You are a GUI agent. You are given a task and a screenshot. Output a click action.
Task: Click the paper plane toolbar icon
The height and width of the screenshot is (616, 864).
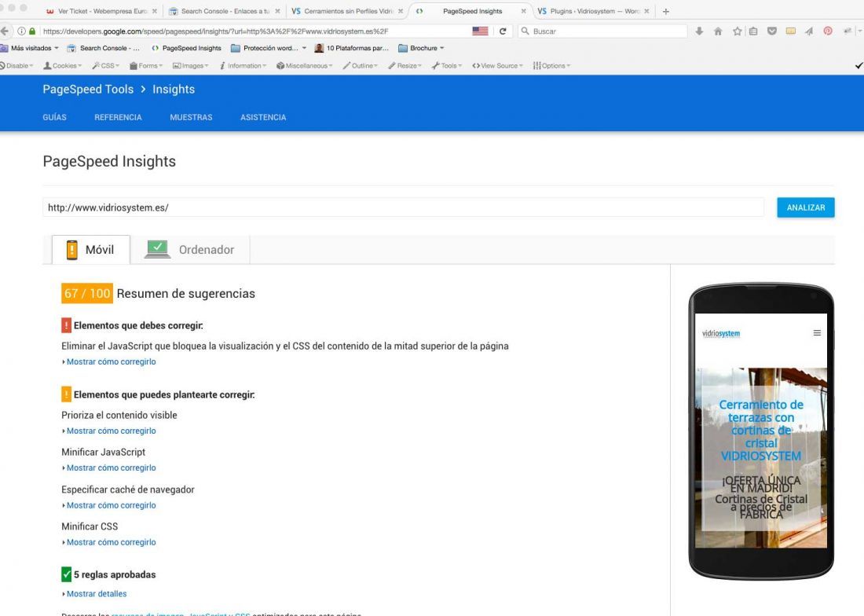[x=809, y=31]
